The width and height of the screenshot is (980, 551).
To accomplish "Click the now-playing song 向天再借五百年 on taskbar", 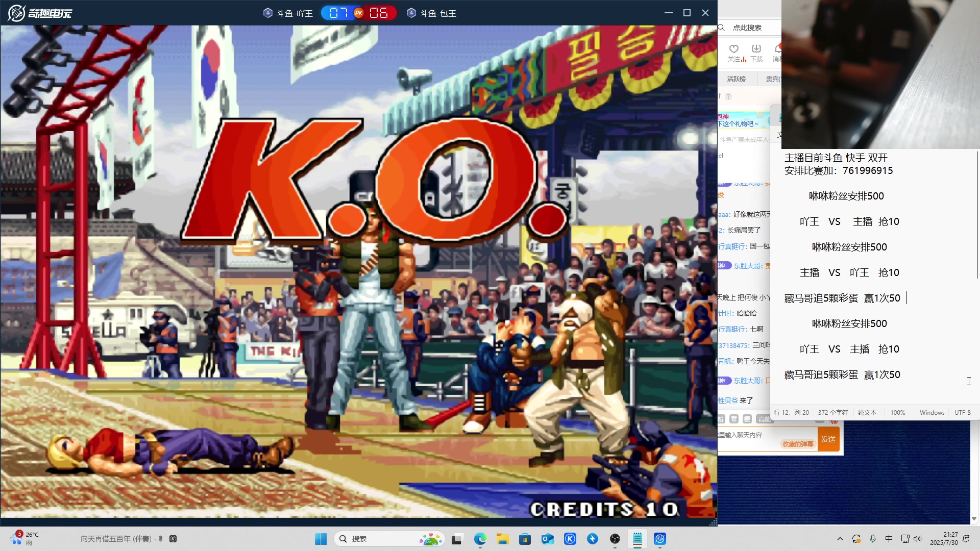I will tap(121, 539).
